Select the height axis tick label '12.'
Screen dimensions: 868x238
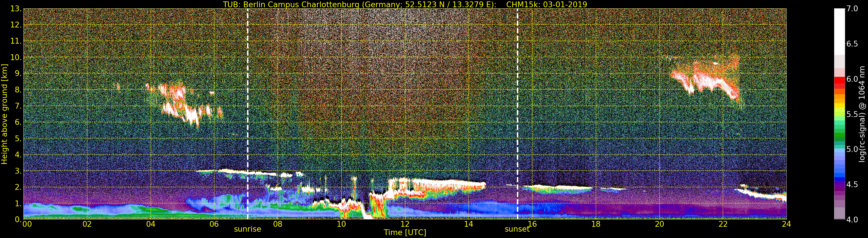tap(16, 25)
